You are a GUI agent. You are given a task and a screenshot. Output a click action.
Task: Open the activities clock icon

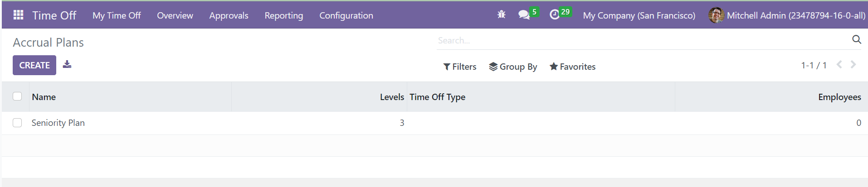(554, 15)
